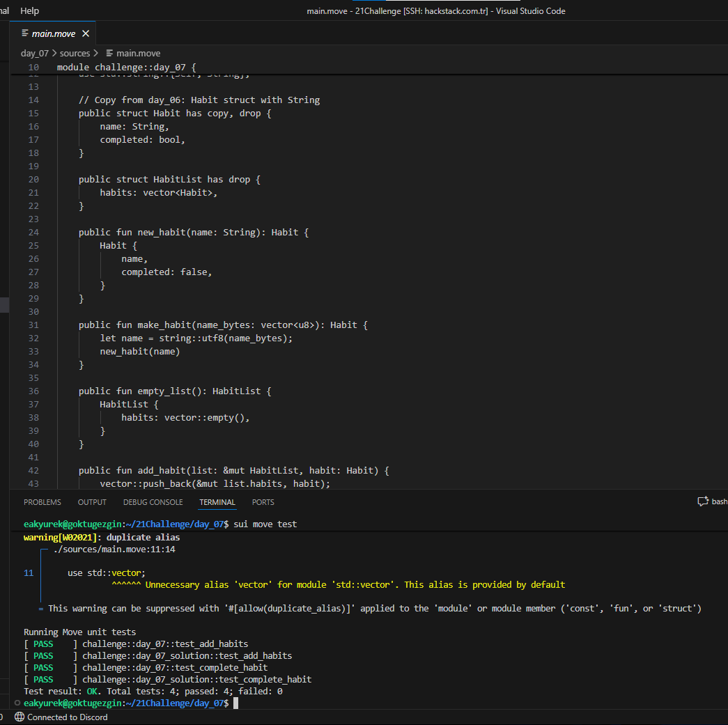Click the 'completed: bool,' field line
The height and width of the screenshot is (725, 728).
143,140
